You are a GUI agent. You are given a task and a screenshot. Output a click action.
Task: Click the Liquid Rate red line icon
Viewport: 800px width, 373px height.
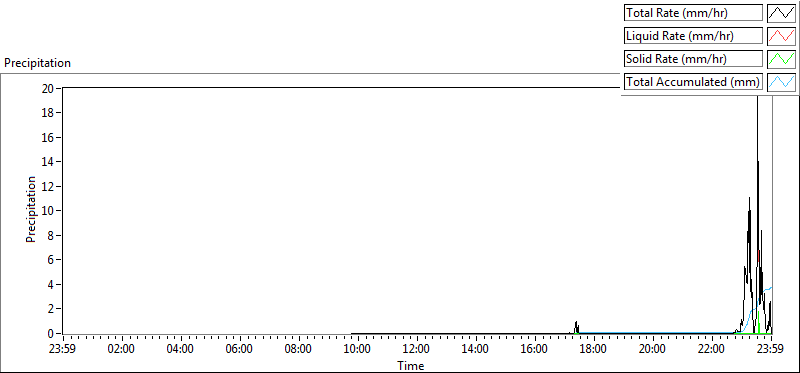coord(782,36)
